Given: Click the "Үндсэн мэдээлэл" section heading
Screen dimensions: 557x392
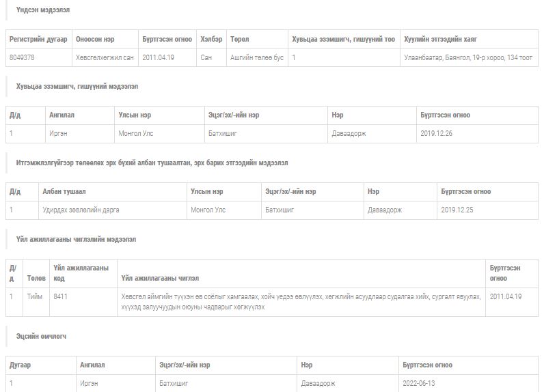Looking at the screenshot, I should (42, 10).
